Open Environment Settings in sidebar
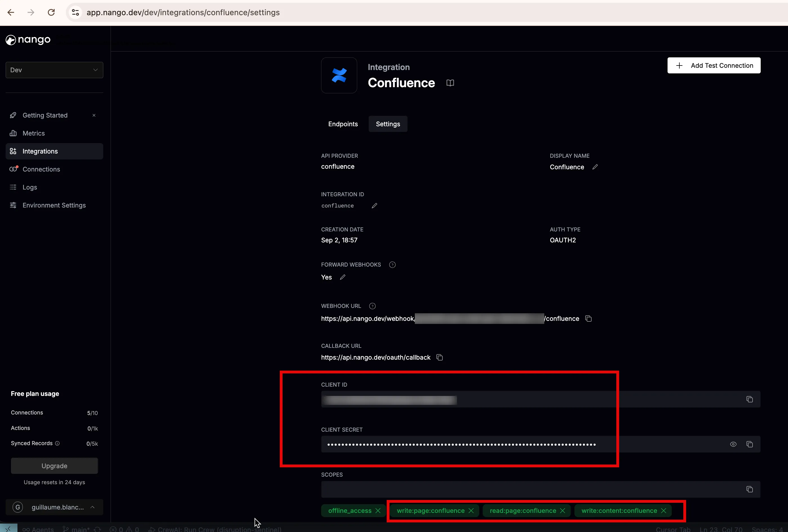The width and height of the screenshot is (788, 532). coord(54,205)
